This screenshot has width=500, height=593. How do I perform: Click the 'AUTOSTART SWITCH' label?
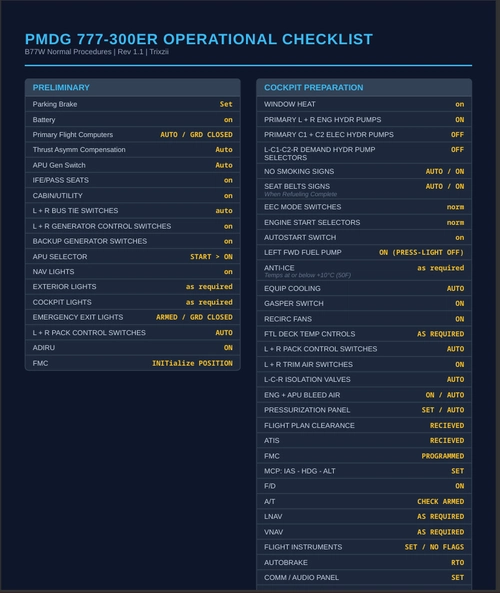300,238
